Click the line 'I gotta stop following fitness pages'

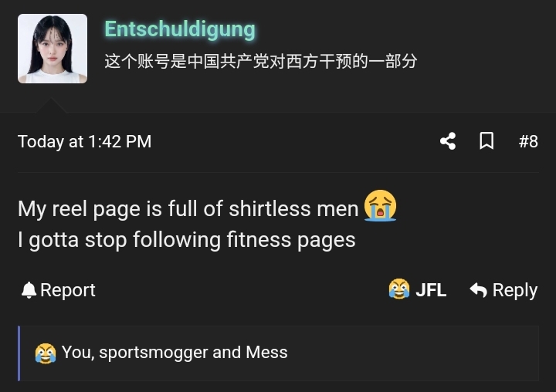(x=187, y=240)
